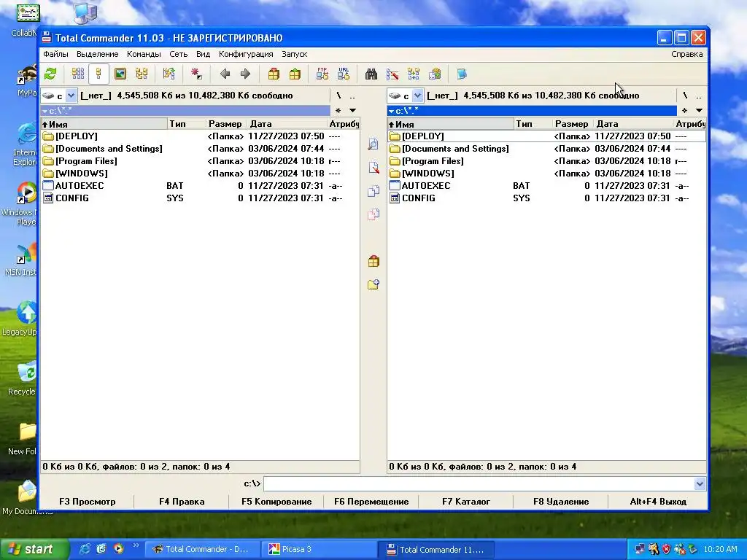Screen dimensions: 747x560
Task: Switch to Thumbnails view icon
Action: click(120, 74)
